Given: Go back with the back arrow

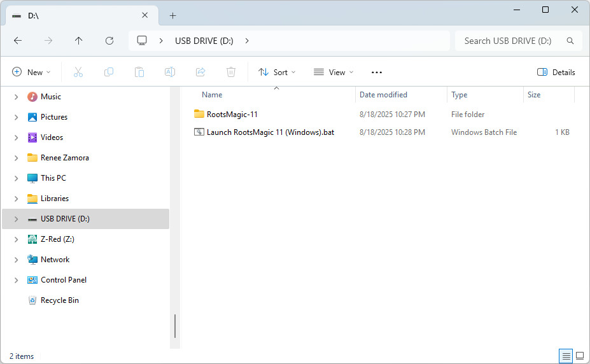Looking at the screenshot, I should click(18, 41).
